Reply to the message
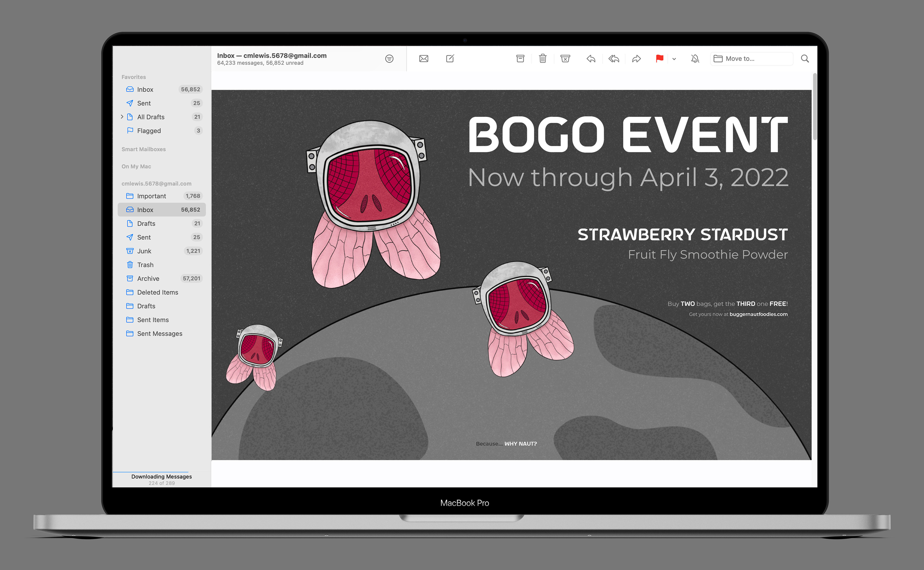 click(x=591, y=59)
